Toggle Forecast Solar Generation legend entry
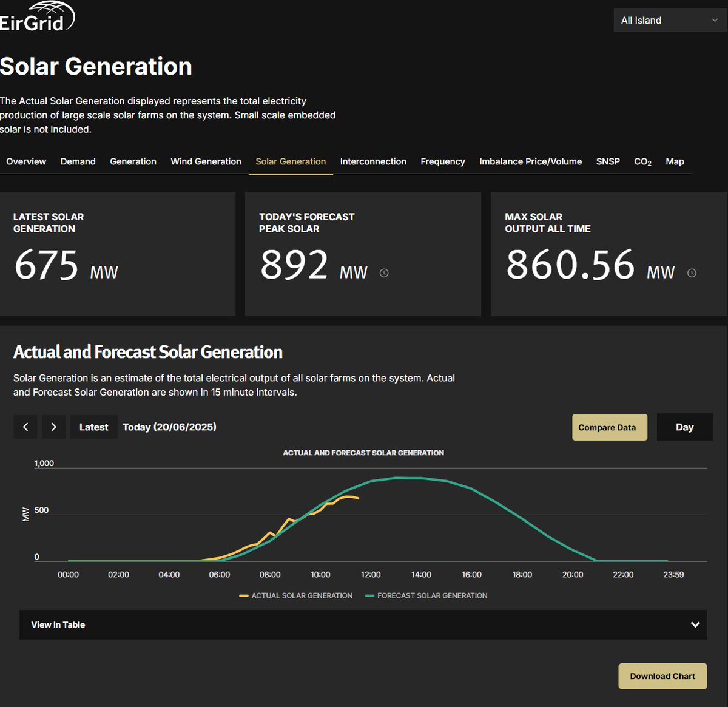This screenshot has width=728, height=707. pyautogui.click(x=426, y=595)
